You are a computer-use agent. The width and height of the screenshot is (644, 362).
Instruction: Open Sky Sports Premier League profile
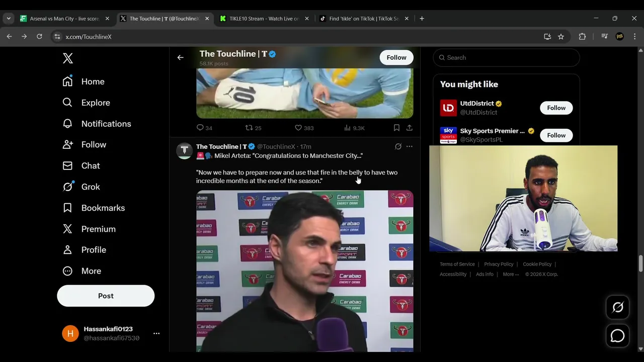point(492,131)
